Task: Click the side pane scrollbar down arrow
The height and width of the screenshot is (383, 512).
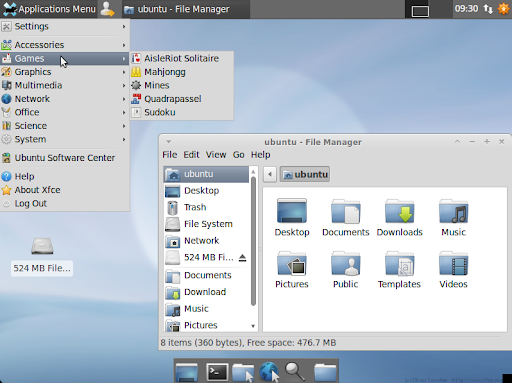Action: 253,326
